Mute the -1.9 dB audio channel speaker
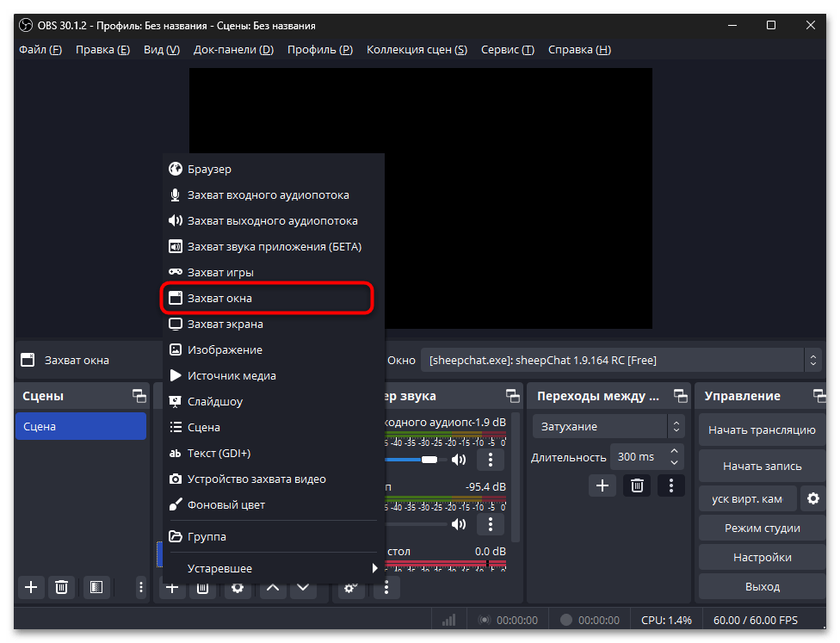This screenshot has width=840, height=643. pos(459,460)
